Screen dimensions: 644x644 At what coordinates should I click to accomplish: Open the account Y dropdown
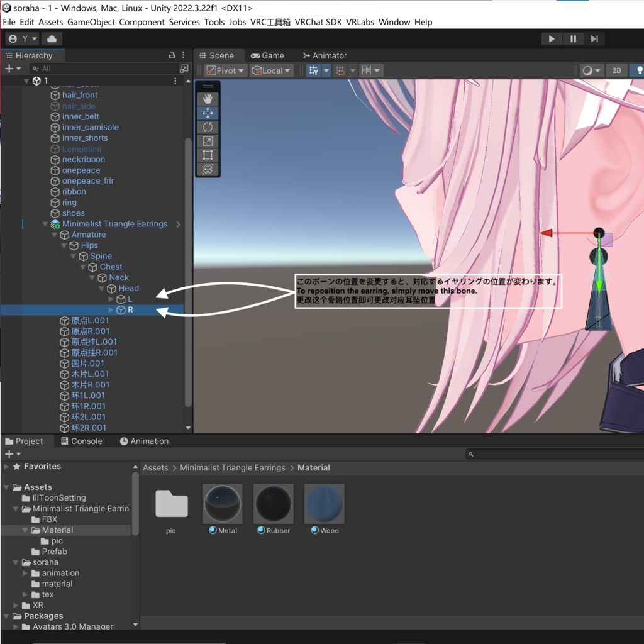22,38
